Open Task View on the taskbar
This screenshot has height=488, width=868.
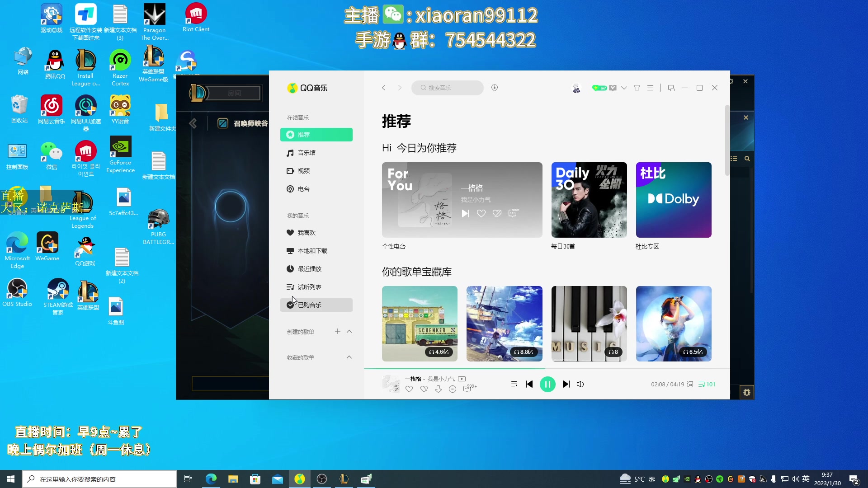tap(188, 479)
